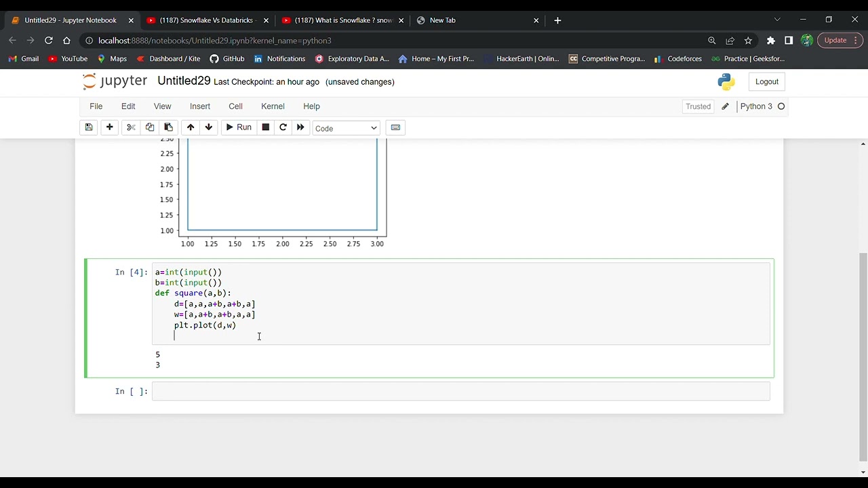Click the page vertical scrollbar
The image size is (868, 488).
click(x=863, y=356)
